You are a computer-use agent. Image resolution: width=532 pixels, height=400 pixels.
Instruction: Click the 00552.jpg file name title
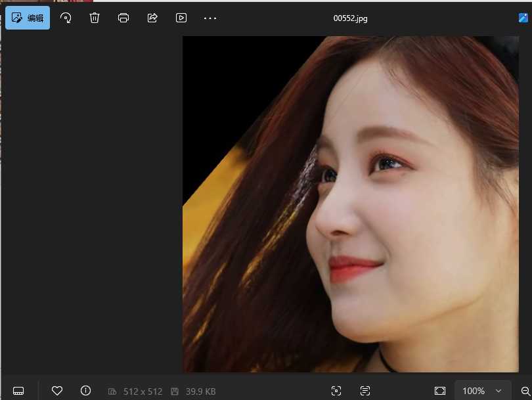click(350, 18)
